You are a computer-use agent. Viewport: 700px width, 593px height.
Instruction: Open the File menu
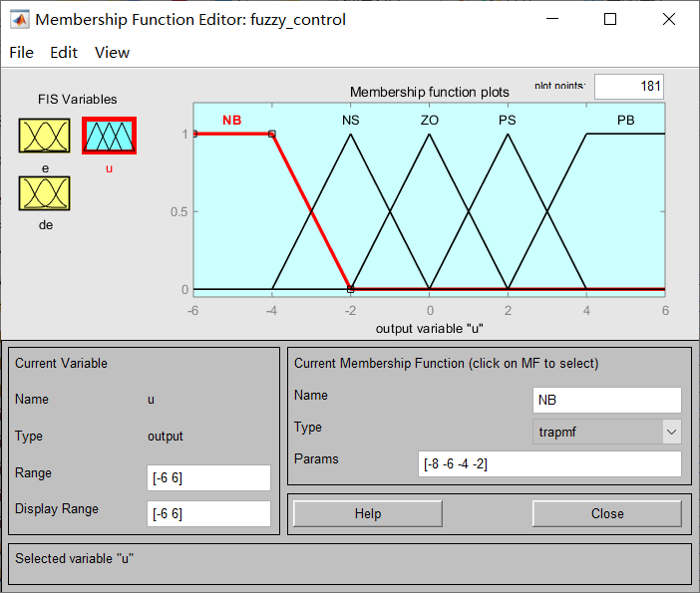[x=21, y=53]
